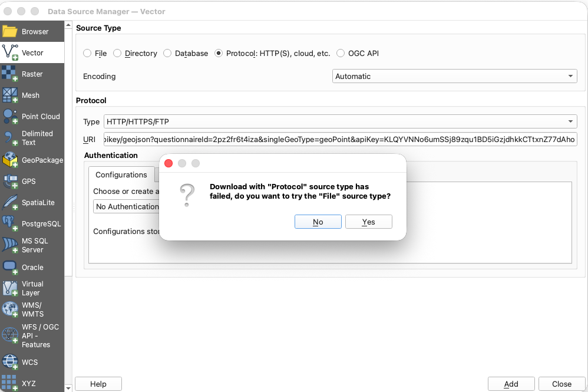Screen dimensions: 588x392
Task: Select the PostgreSQL elephant icon
Action: (x=10, y=223)
